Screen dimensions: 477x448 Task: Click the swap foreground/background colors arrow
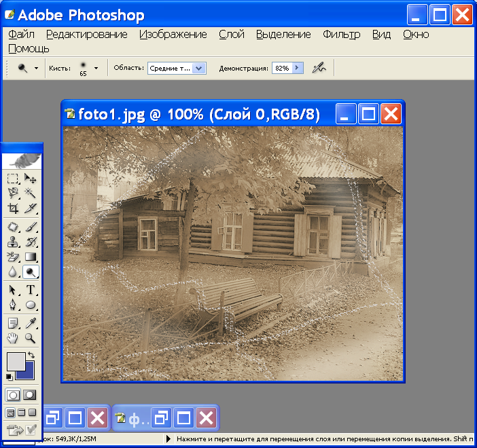[31, 355]
